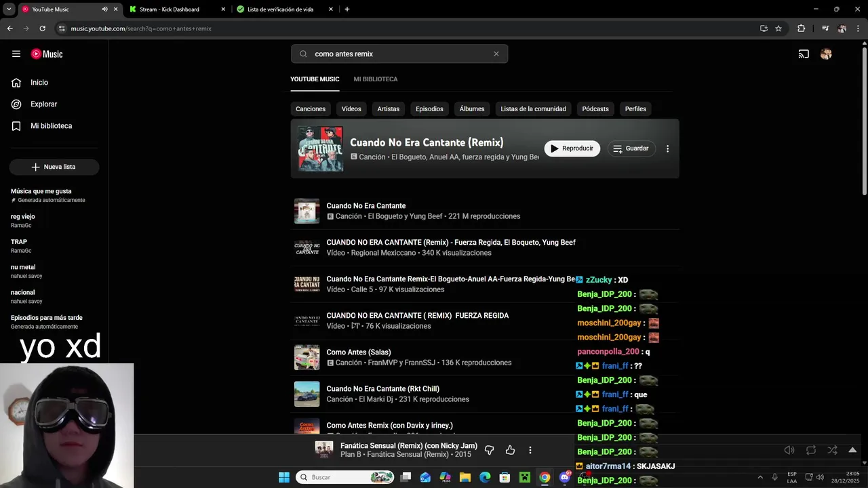Filter results by Vídeos
Screen dimensions: 868x488
click(x=351, y=109)
